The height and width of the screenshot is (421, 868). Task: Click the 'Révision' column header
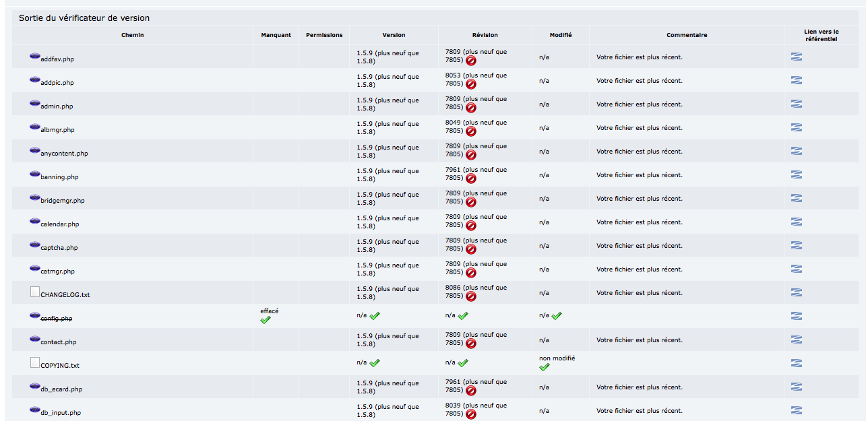485,35
